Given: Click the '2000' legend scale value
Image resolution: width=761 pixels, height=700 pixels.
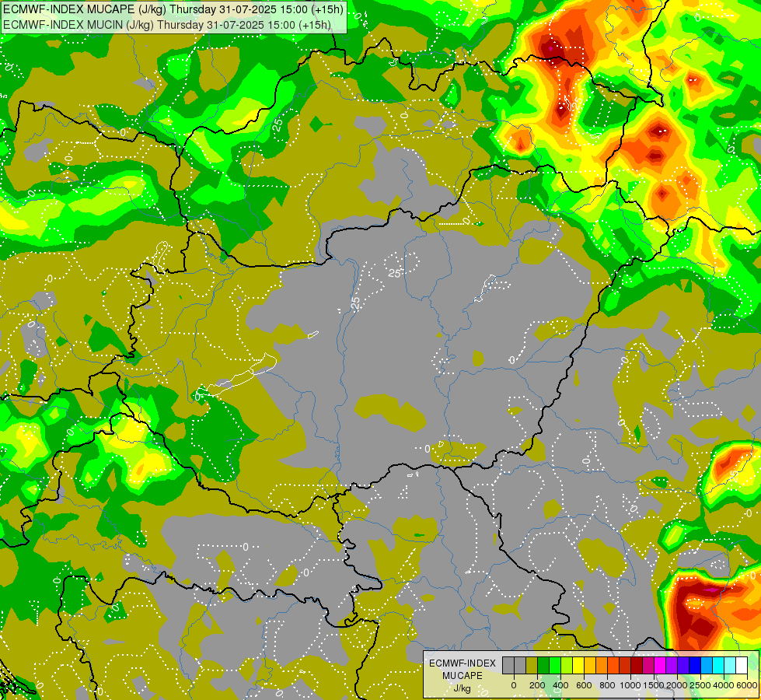Looking at the screenshot, I should pos(677,685).
